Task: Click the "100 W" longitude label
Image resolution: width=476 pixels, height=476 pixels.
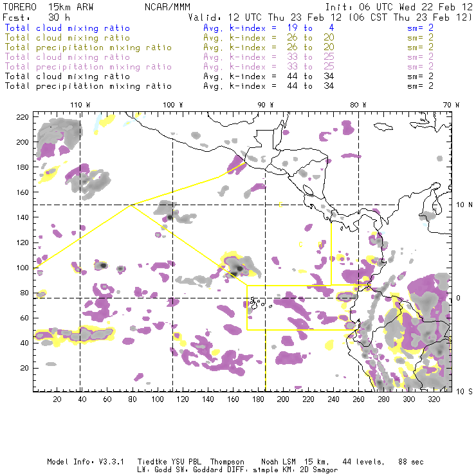Action: pos(173,105)
